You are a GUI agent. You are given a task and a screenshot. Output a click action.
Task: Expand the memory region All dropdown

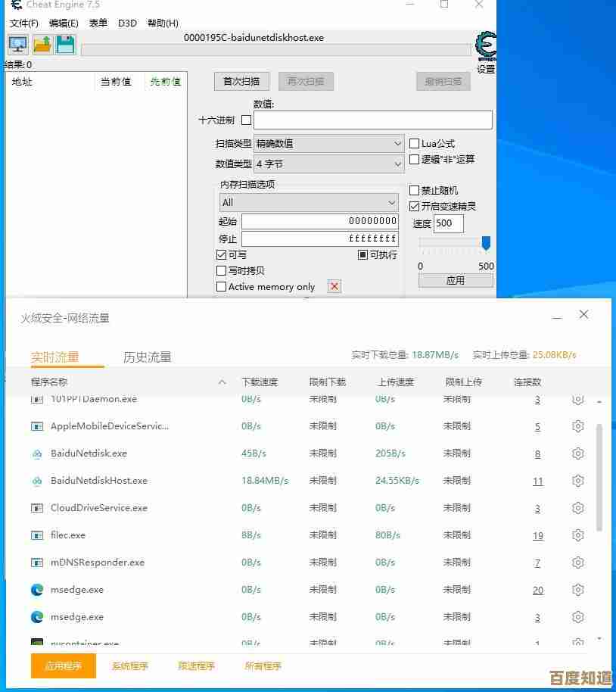(x=309, y=202)
